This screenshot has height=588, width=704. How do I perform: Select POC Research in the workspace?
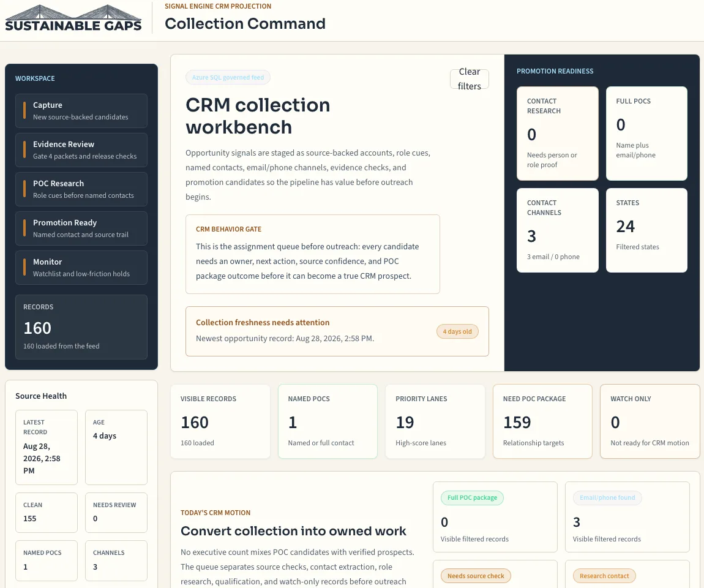tap(81, 189)
